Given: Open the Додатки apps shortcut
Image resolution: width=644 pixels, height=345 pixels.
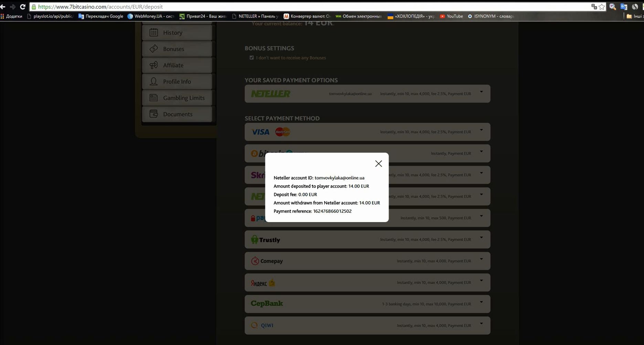Looking at the screenshot, I should pyautogui.click(x=11, y=16).
